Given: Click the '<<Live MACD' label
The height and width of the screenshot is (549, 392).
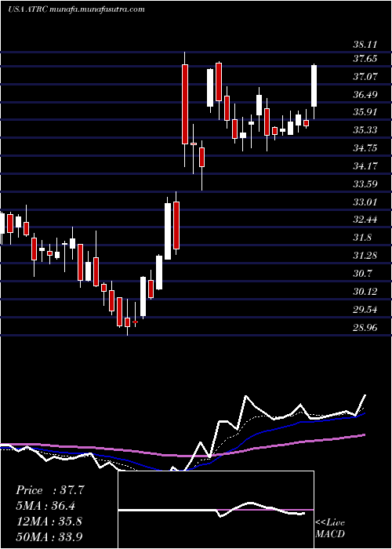Looking at the screenshot, I should (x=330, y=529).
